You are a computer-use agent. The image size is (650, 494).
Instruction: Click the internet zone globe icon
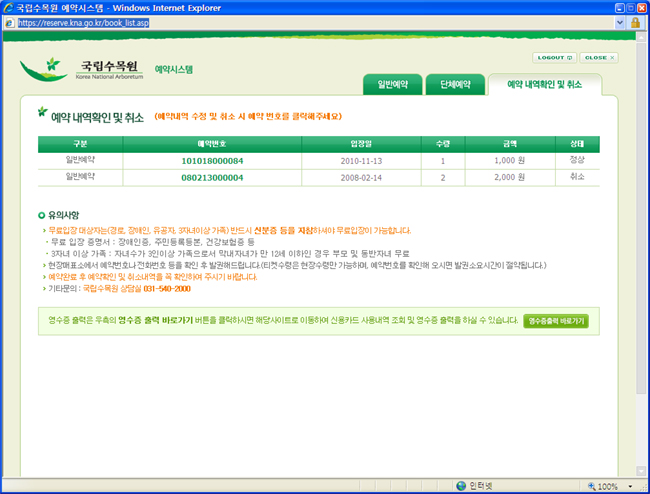pos(461,485)
